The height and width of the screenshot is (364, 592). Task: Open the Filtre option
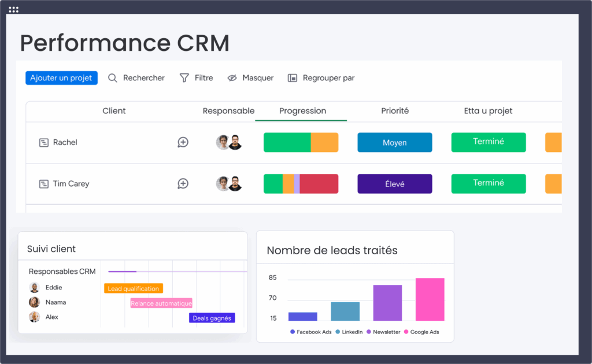(203, 78)
